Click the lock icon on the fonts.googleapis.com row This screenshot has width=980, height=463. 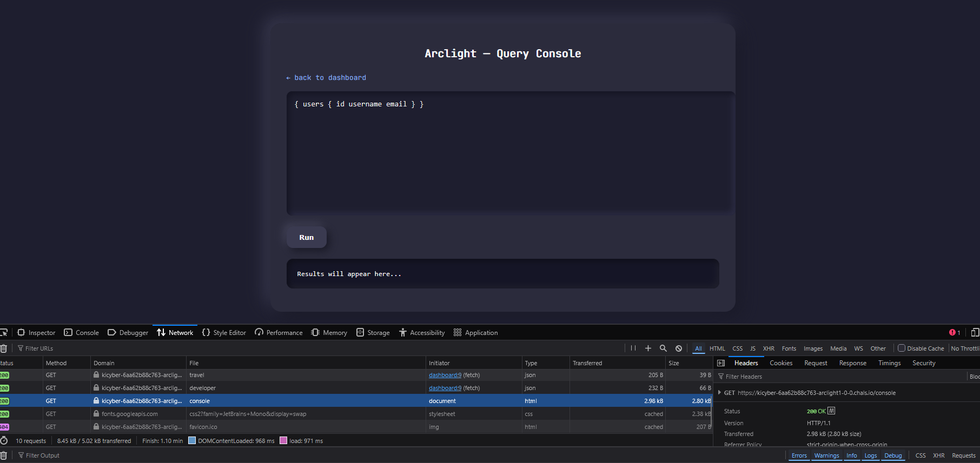(x=96, y=414)
